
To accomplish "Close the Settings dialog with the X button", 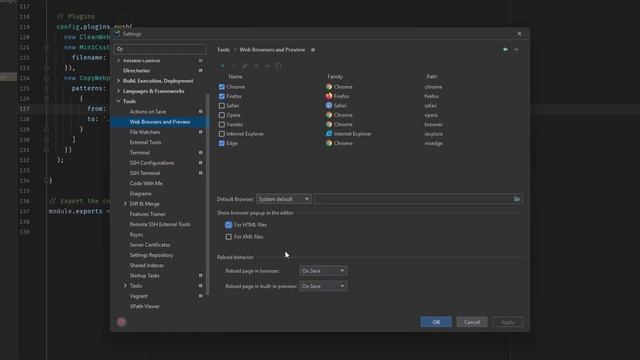I will point(519,34).
